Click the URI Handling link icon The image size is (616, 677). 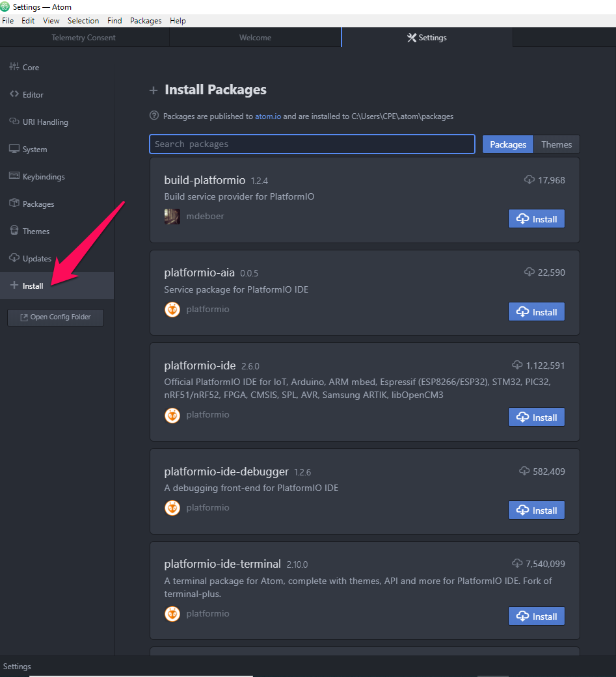coord(14,122)
